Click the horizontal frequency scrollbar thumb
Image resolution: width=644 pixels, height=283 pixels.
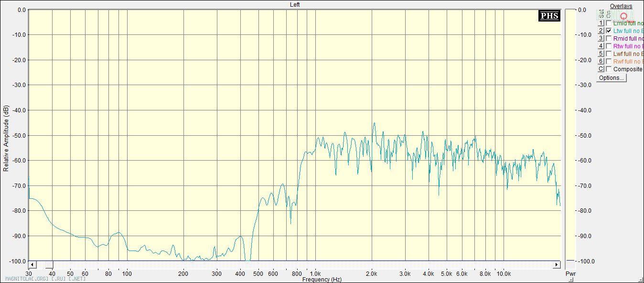(49, 265)
